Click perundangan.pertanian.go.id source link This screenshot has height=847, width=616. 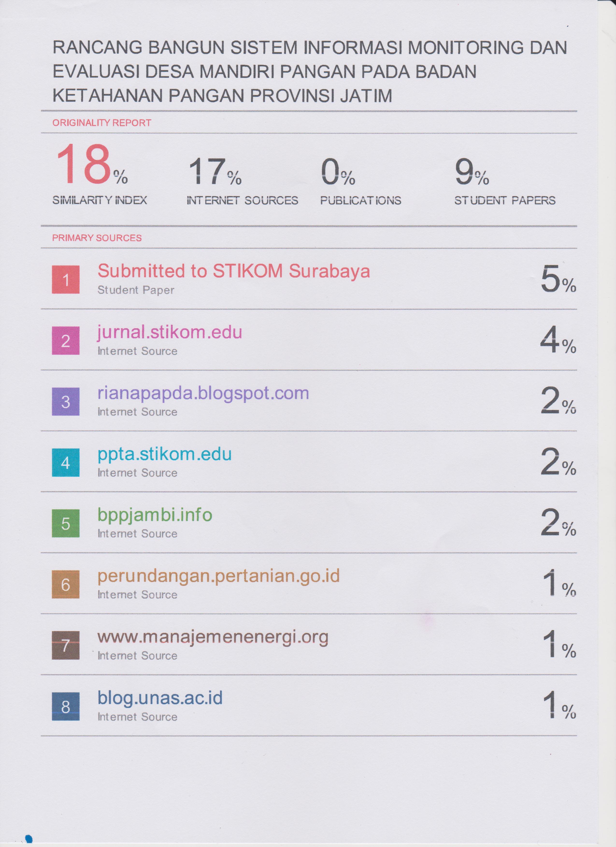(x=219, y=576)
